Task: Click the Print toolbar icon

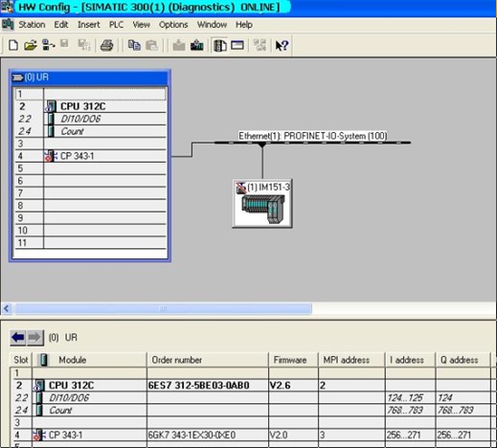Action: coord(106,45)
